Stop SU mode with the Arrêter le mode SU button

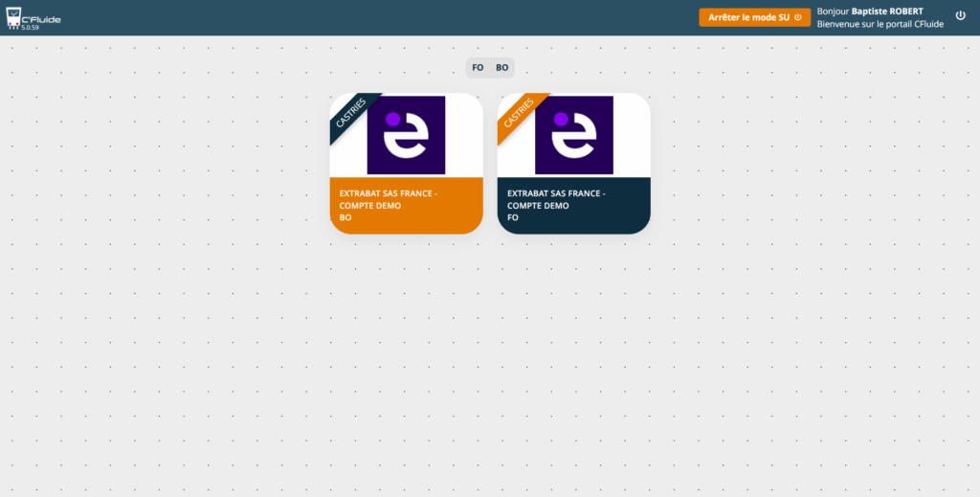[x=749, y=17]
